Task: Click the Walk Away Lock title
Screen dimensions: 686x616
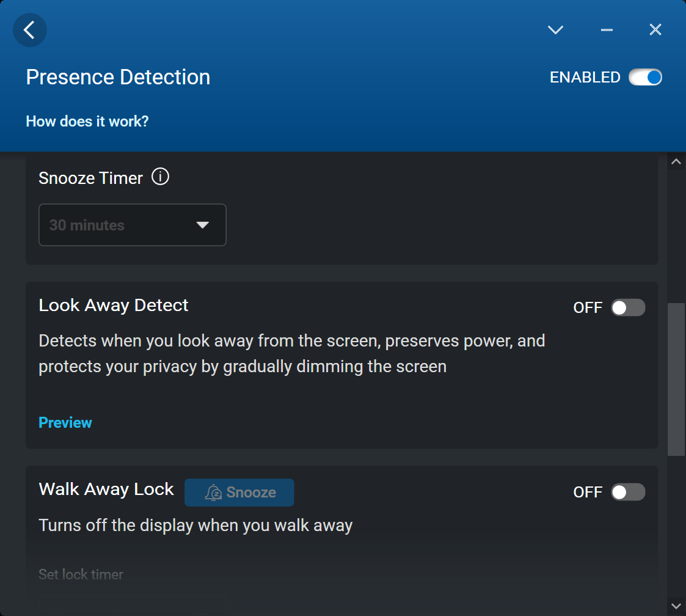Action: point(106,490)
